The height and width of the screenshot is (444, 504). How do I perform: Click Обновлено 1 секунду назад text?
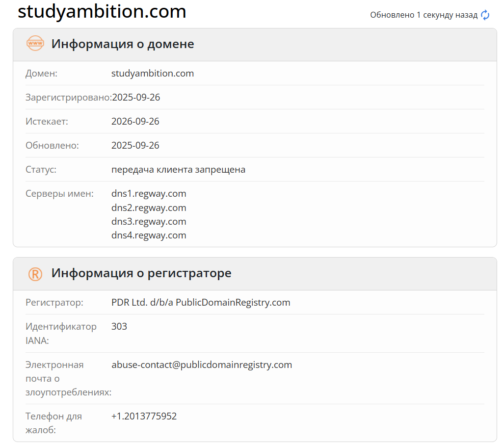423,15
